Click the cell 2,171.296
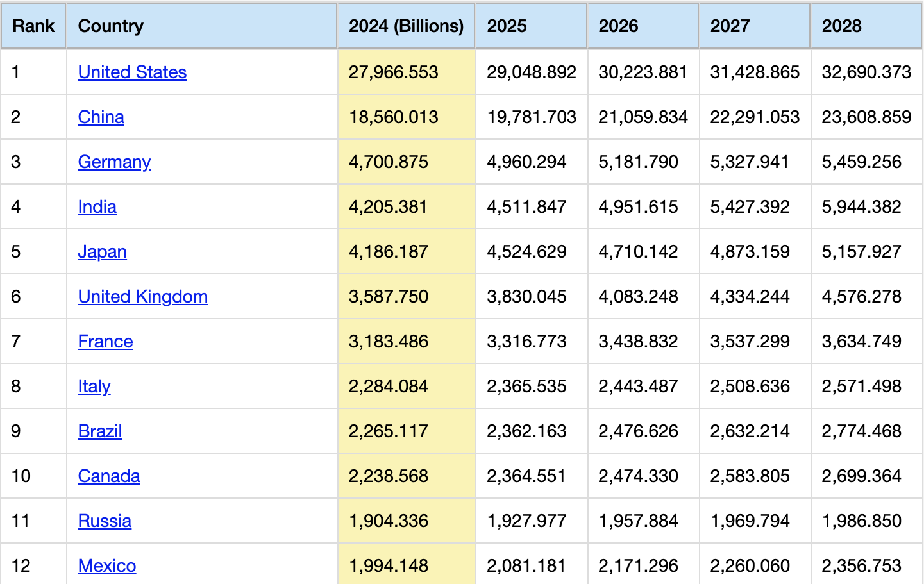Screen dimensions: 924x584 pos(643,564)
